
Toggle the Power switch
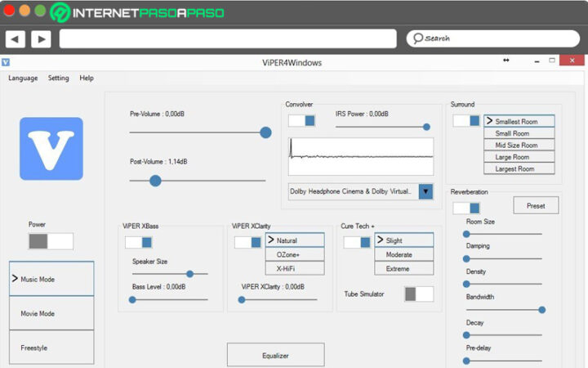[x=51, y=241]
